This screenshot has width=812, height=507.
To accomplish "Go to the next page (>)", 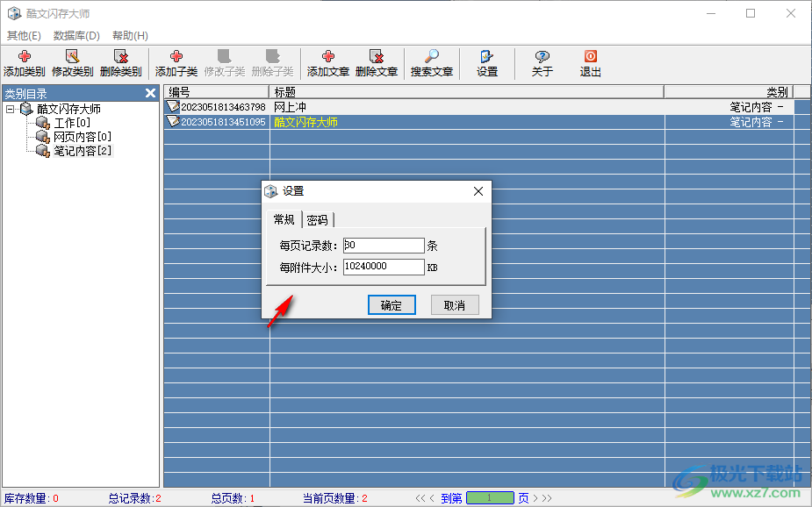I will click(535, 498).
